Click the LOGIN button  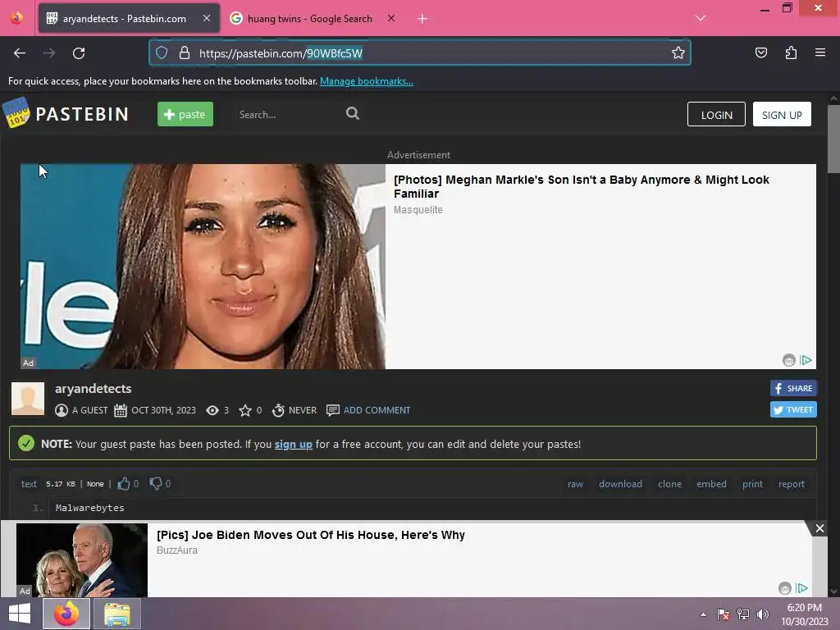pos(716,114)
